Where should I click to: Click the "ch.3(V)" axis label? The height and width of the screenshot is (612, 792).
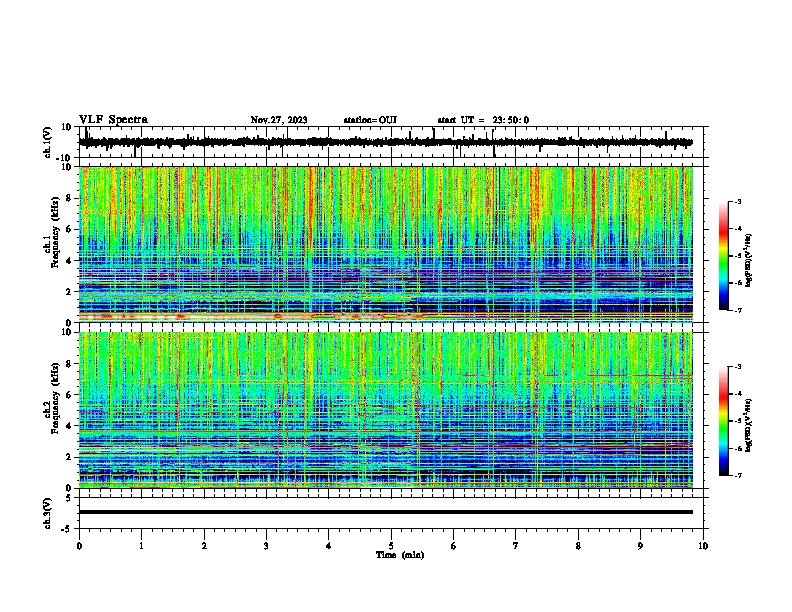tap(48, 514)
